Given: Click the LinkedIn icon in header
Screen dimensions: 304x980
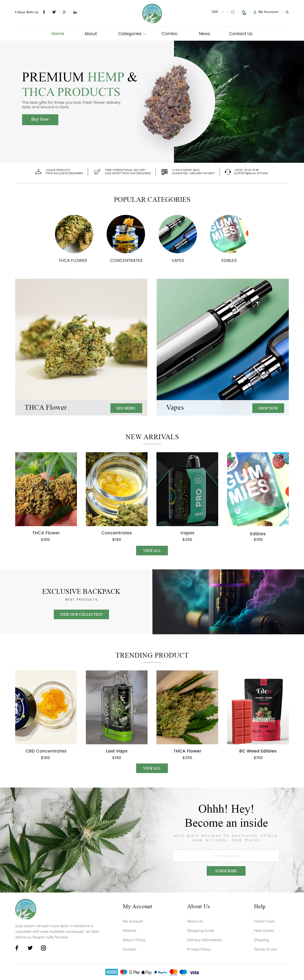Looking at the screenshot, I should (75, 12).
